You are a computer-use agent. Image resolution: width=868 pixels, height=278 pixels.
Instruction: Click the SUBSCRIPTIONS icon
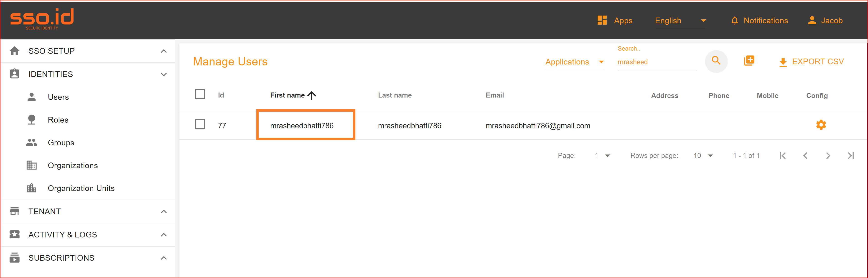15,257
